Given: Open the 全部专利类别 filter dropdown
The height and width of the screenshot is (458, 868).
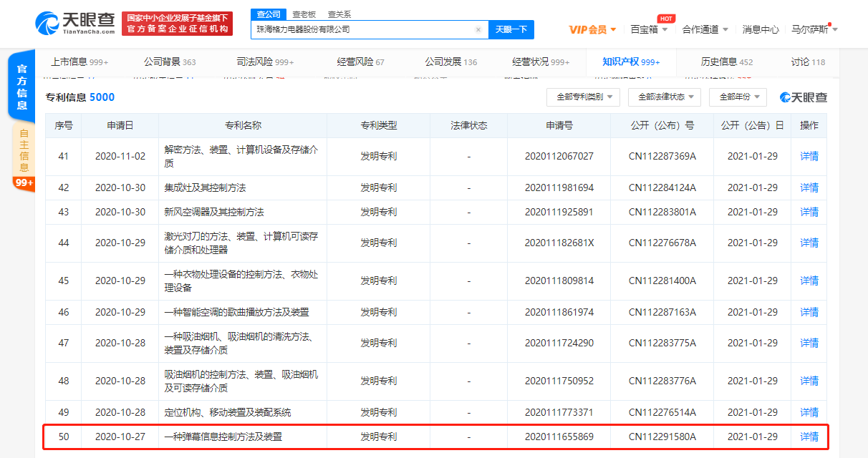Looking at the screenshot, I should tap(583, 97).
